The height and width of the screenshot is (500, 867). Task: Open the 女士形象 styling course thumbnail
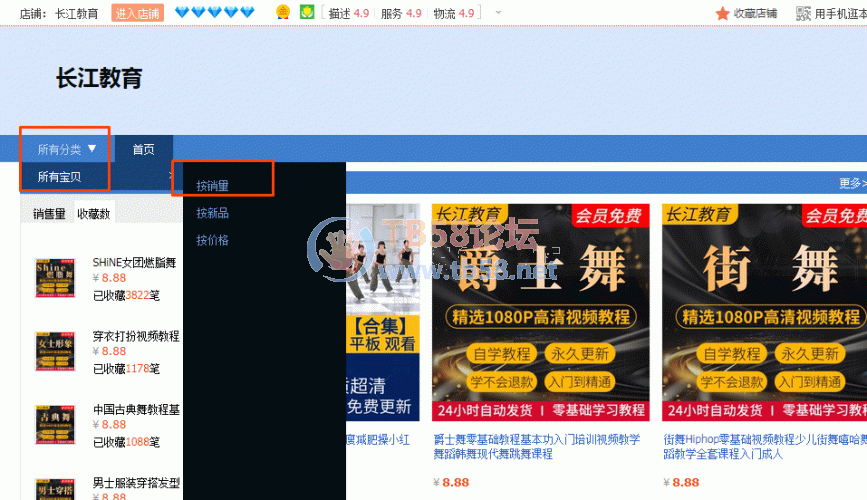pyautogui.click(x=56, y=351)
